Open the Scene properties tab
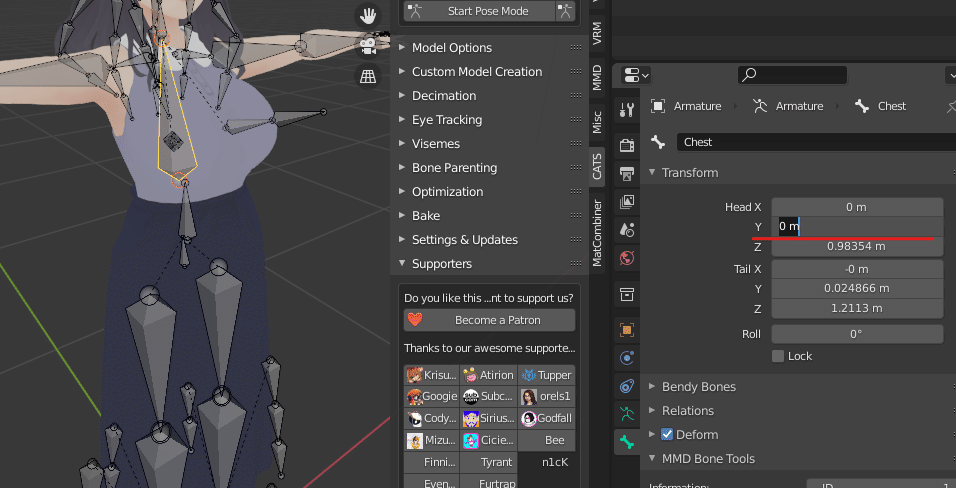 pyautogui.click(x=627, y=230)
